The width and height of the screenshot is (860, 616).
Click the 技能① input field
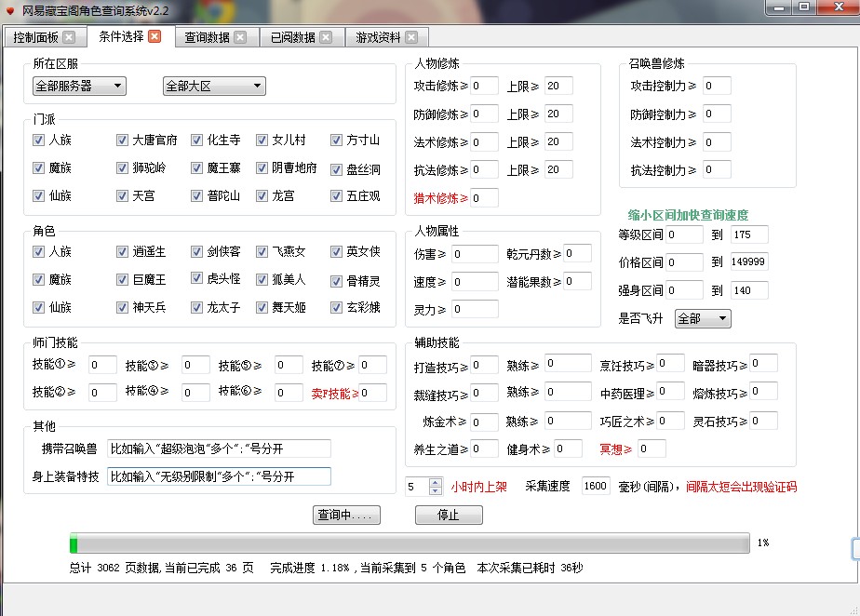[x=102, y=366]
